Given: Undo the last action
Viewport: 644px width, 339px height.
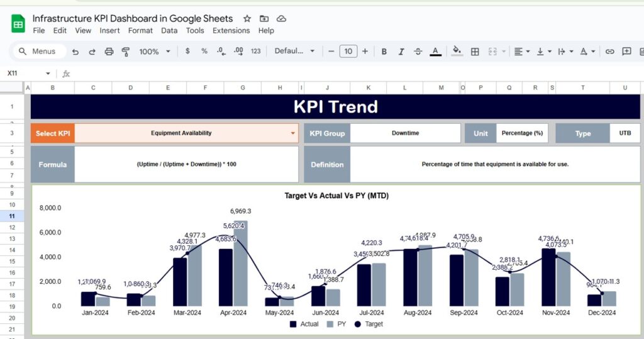Looking at the screenshot, I should pyautogui.click(x=75, y=52).
